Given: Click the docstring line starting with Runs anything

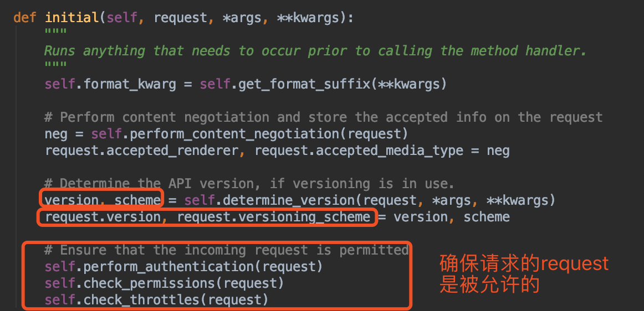Looking at the screenshot, I should [x=315, y=51].
